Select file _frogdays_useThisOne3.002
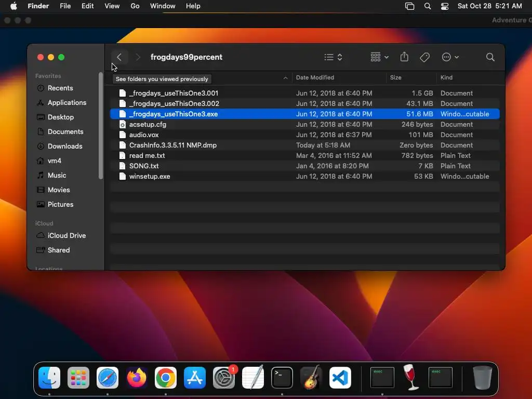This screenshot has width=532, height=399. [x=304, y=103]
